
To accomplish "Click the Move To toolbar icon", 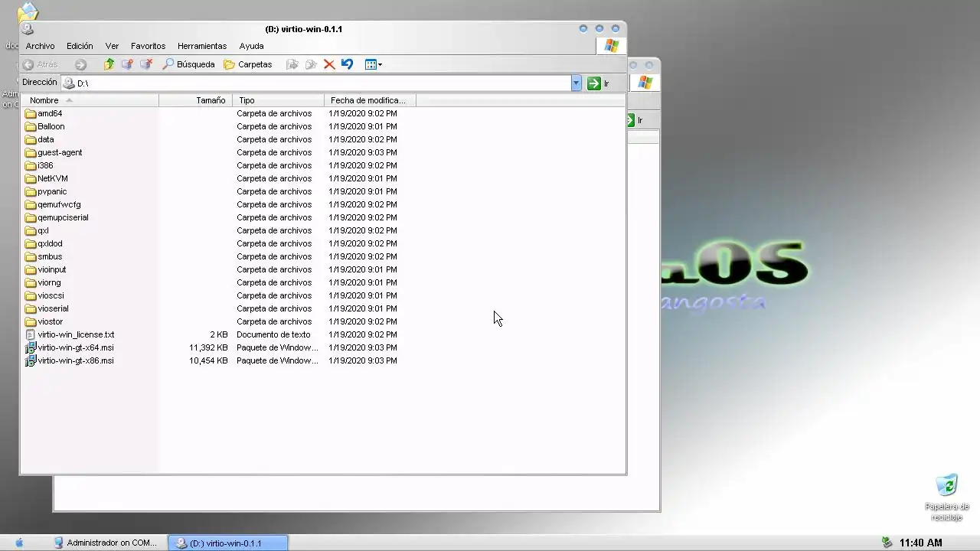I will coord(292,64).
